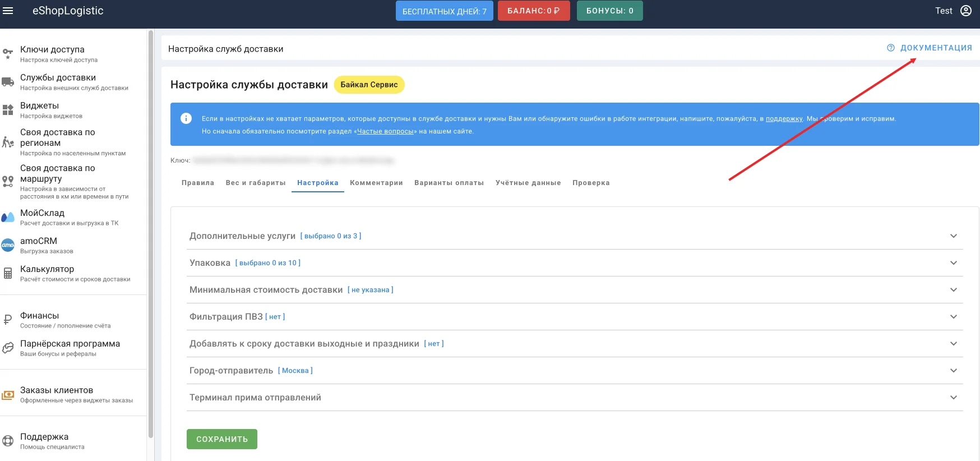Switch to Правила tab
Image resolution: width=980 pixels, height=461 pixels.
pyautogui.click(x=198, y=183)
